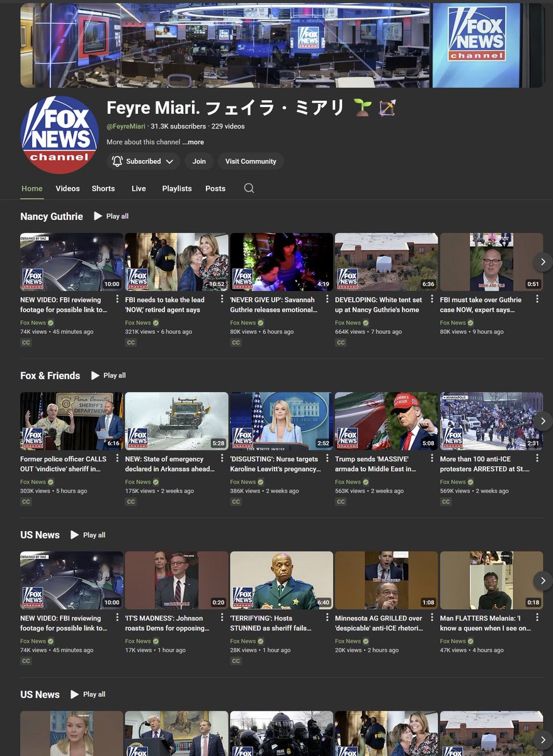Switch to the Home tab
The image size is (553, 756).
tap(32, 188)
